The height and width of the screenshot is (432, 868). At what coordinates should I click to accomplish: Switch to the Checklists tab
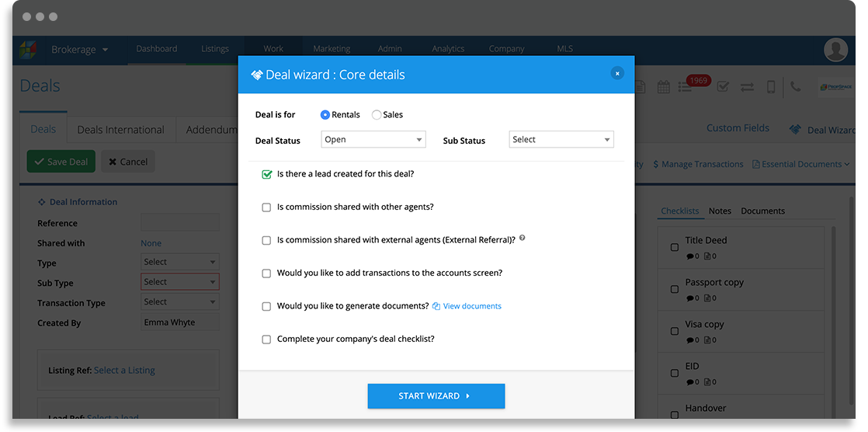[680, 211]
